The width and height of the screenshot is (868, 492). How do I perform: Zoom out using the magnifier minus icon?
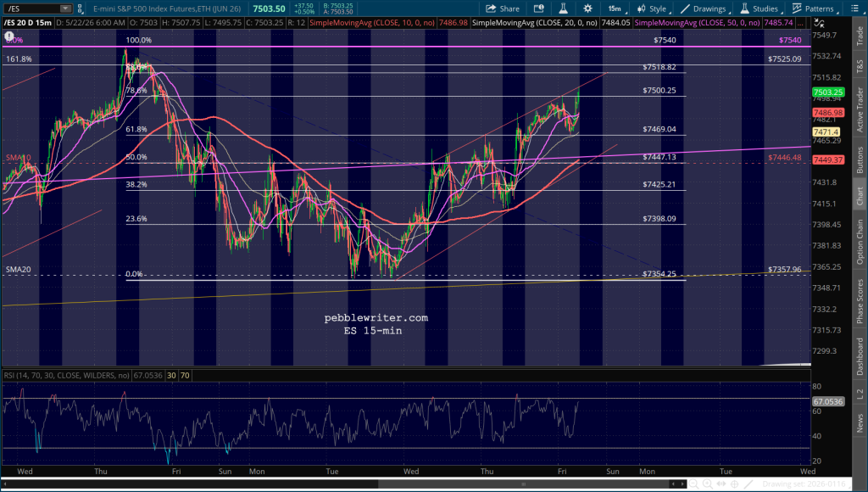[693, 484]
